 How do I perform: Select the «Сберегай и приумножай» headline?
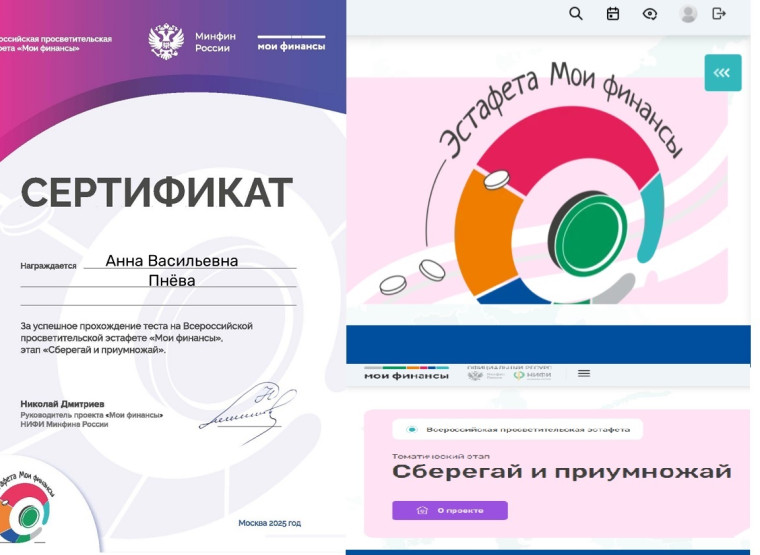561,471
